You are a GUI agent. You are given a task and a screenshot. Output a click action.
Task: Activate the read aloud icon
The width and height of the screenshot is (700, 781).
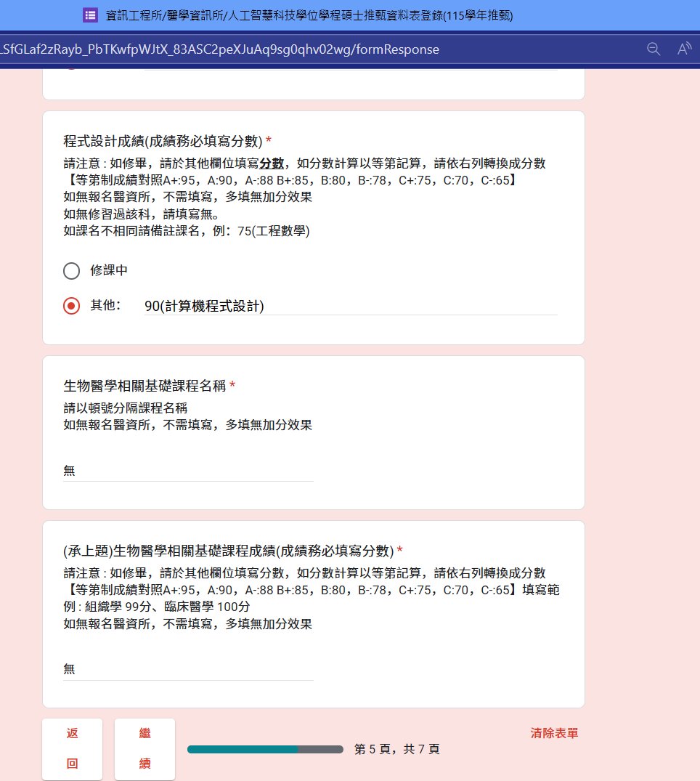(x=685, y=49)
